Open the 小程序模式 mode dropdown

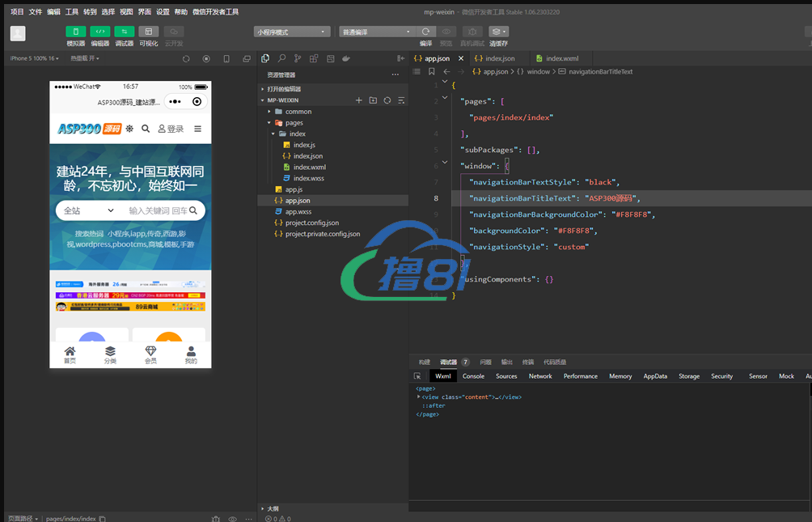[291, 32]
